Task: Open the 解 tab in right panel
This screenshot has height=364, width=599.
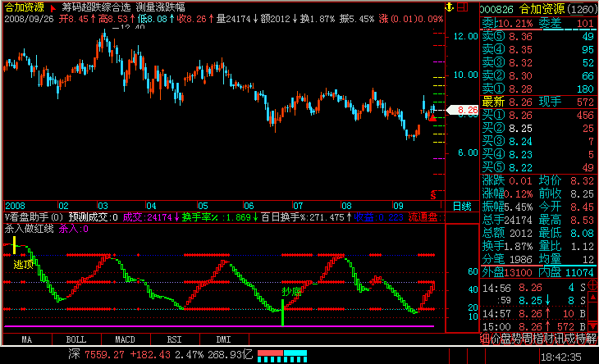Action: click(592, 339)
